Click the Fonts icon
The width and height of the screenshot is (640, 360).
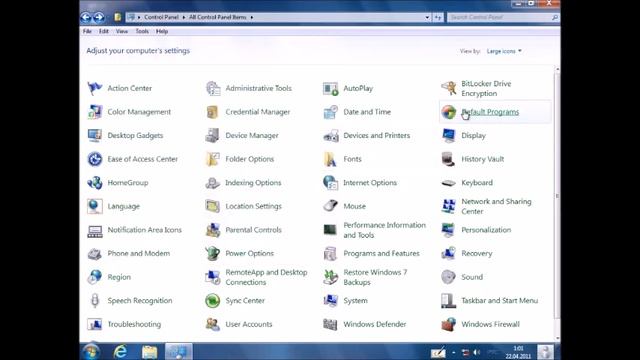click(x=331, y=159)
